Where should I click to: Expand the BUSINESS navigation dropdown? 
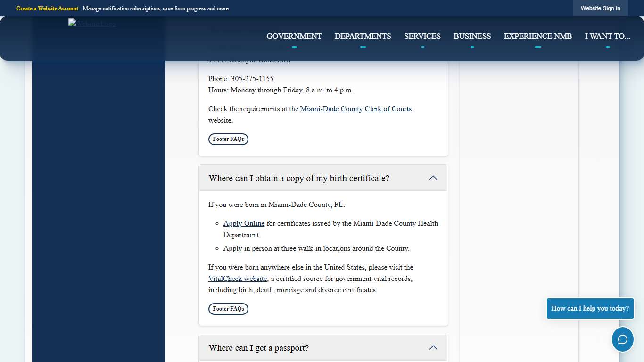coord(472,36)
